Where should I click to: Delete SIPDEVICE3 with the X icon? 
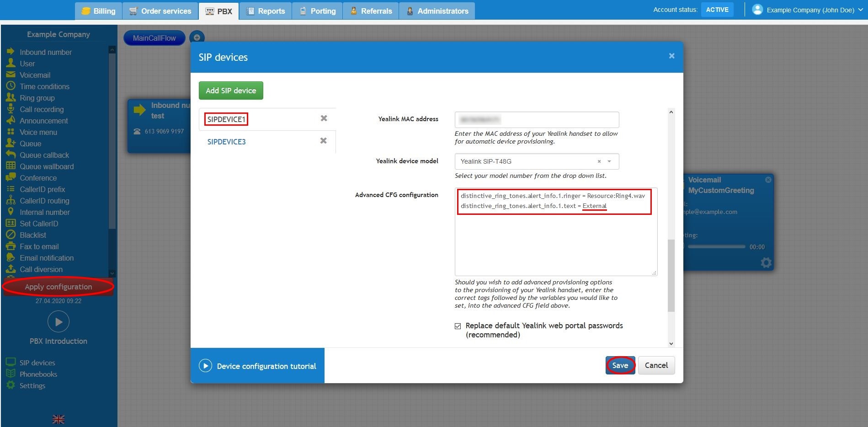click(x=323, y=141)
